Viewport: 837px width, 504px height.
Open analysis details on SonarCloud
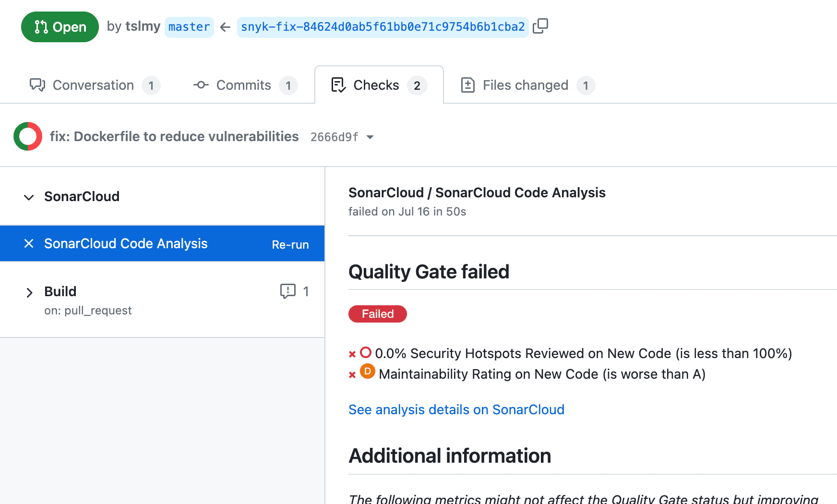tap(456, 409)
